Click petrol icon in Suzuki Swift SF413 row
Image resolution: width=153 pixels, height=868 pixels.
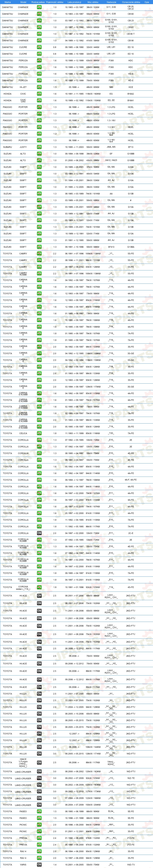pyautogui.click(x=40, y=247)
